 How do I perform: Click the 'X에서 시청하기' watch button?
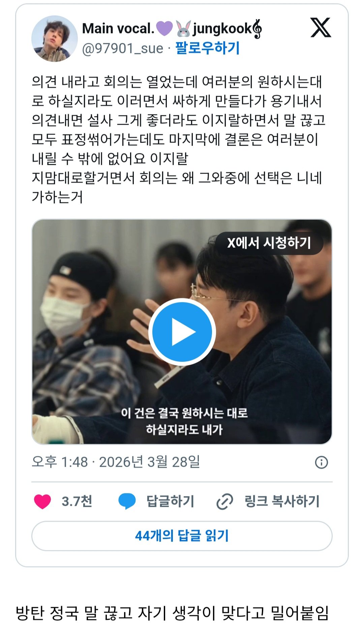coord(269,243)
